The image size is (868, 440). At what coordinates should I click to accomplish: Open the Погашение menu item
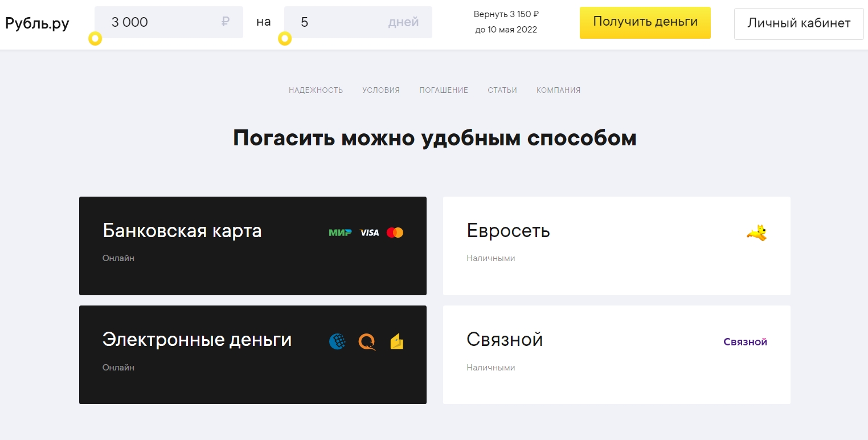click(444, 90)
